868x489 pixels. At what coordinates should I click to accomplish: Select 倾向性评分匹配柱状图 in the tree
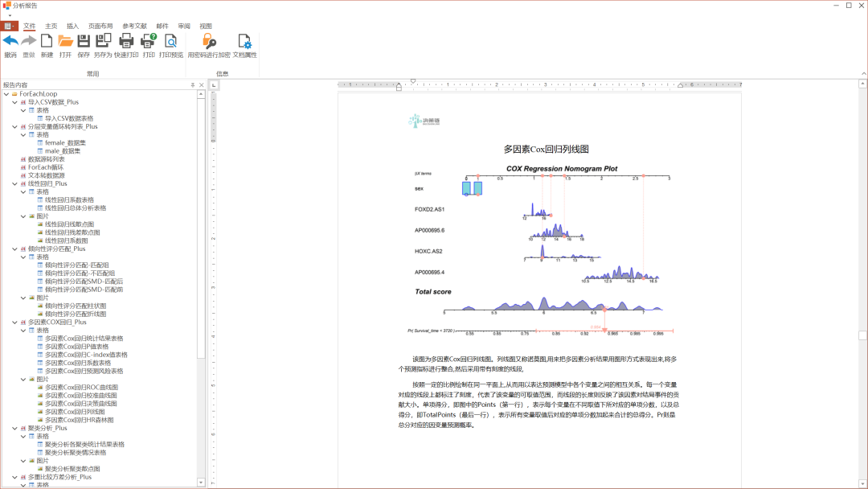[x=76, y=306]
